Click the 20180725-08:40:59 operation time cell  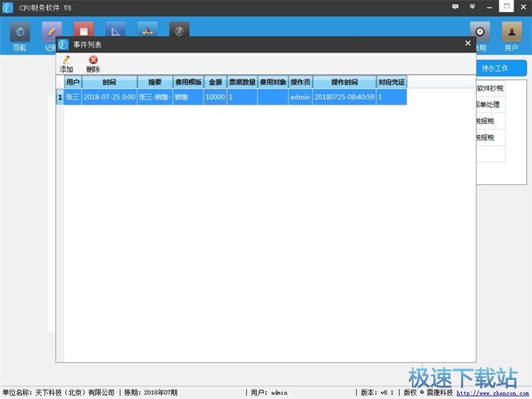coord(344,97)
